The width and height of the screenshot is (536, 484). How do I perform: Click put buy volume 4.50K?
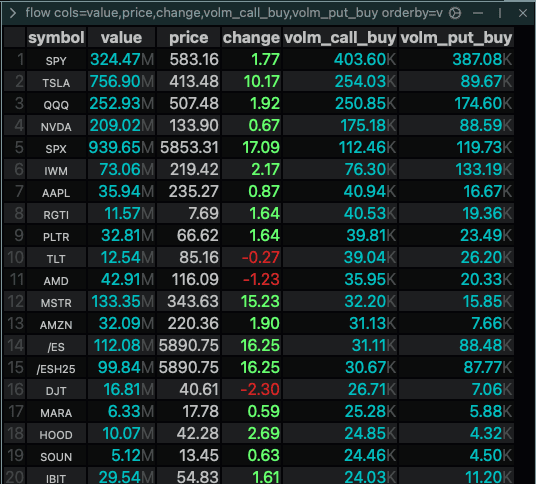(456, 456)
